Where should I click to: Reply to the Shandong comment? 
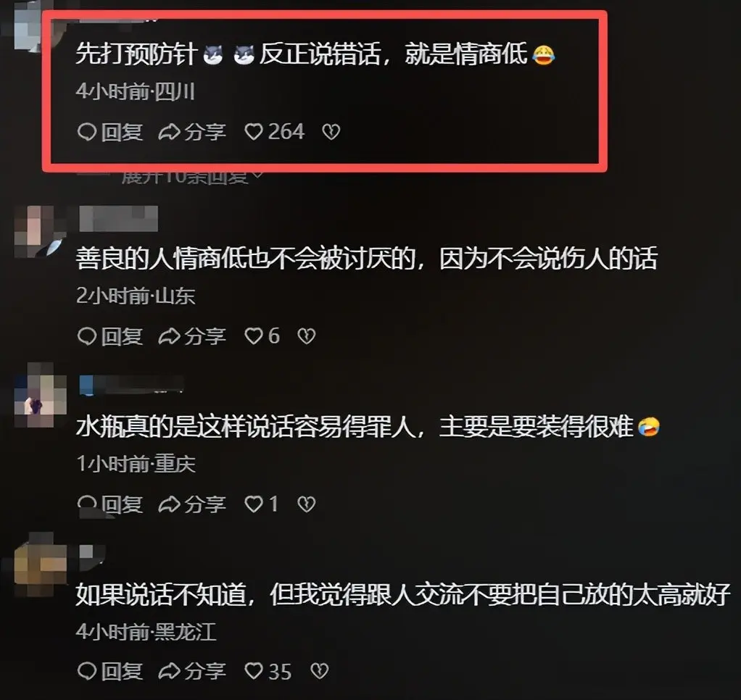110,336
